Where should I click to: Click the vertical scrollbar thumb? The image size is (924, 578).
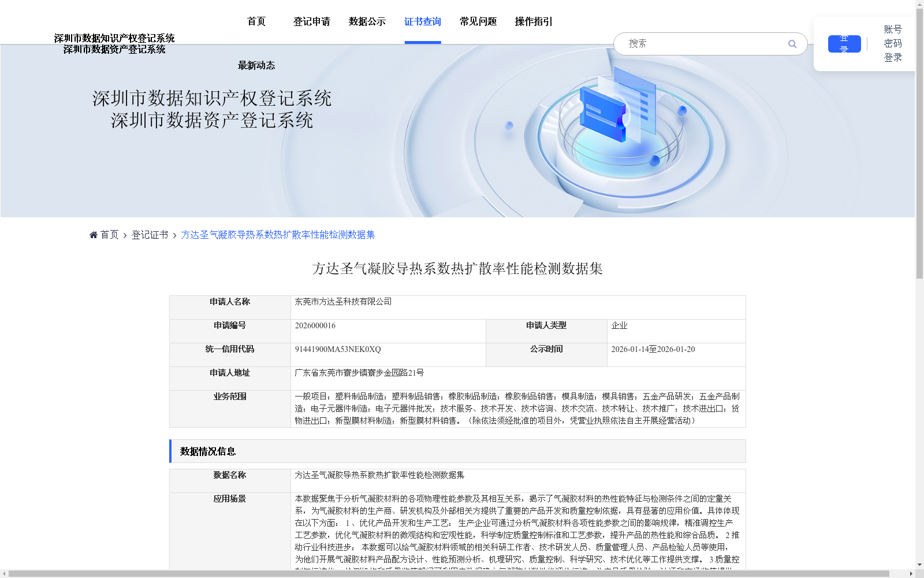coord(919,144)
